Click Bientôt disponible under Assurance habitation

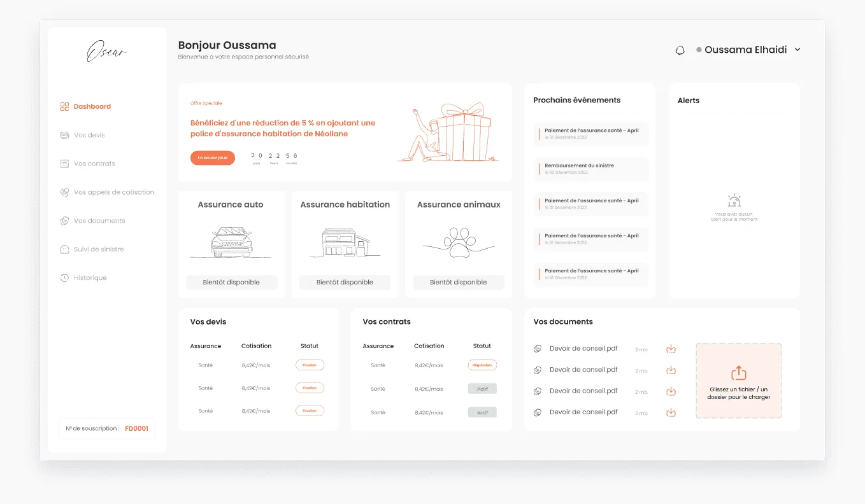[x=345, y=283]
